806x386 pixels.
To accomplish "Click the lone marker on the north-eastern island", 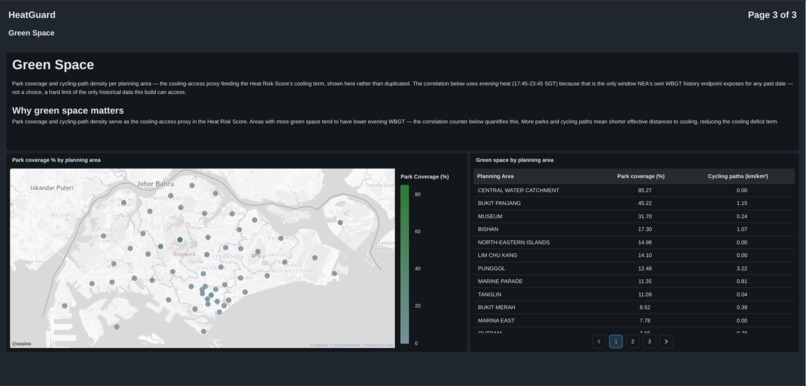I will (340, 223).
